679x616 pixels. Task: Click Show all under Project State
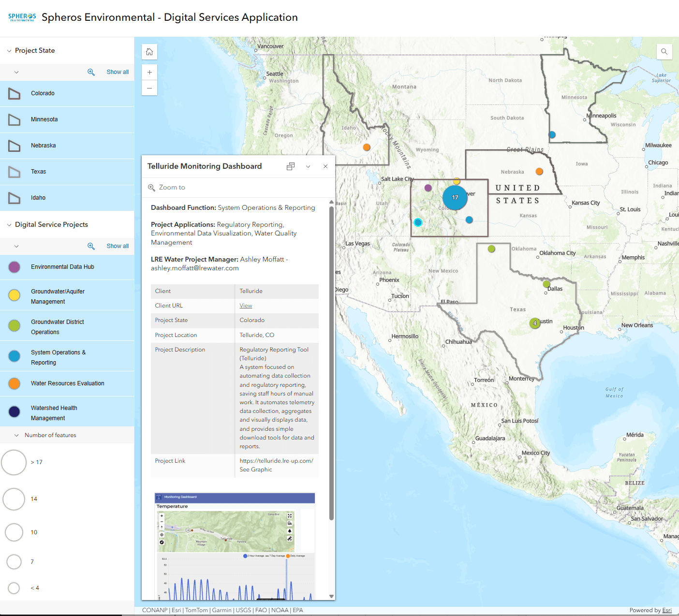[x=118, y=72]
